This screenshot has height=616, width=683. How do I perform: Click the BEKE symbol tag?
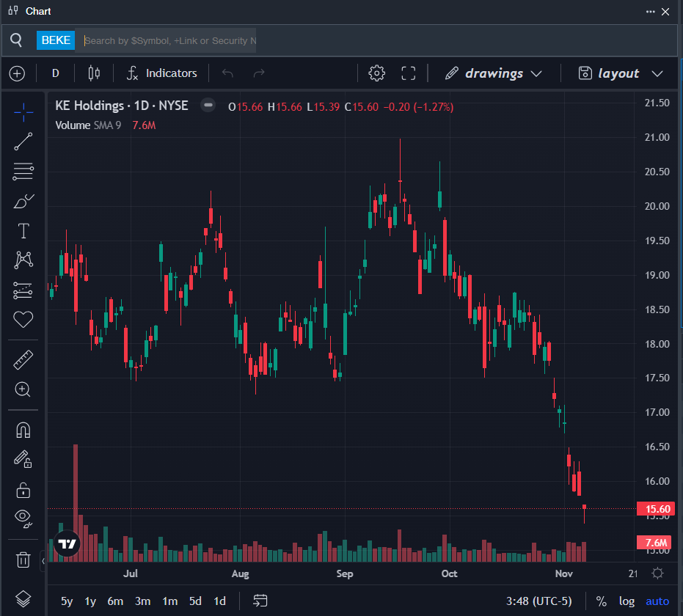point(56,40)
